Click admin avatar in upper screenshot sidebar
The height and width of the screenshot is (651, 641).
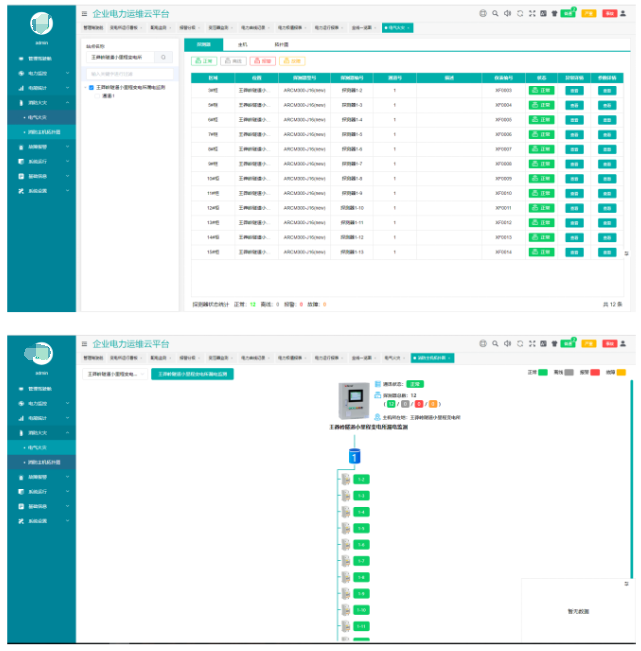pyautogui.click(x=41, y=23)
